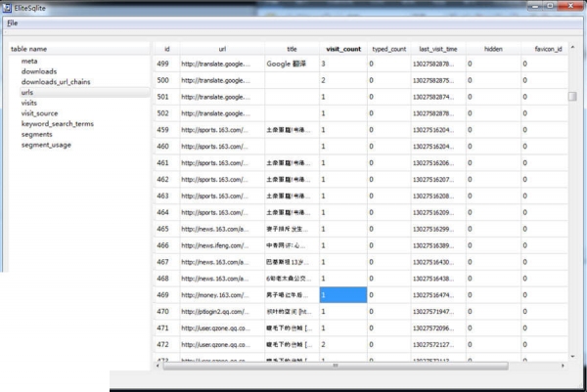The height and width of the screenshot is (392, 587).
Task: Click the id column header
Action: (167, 48)
